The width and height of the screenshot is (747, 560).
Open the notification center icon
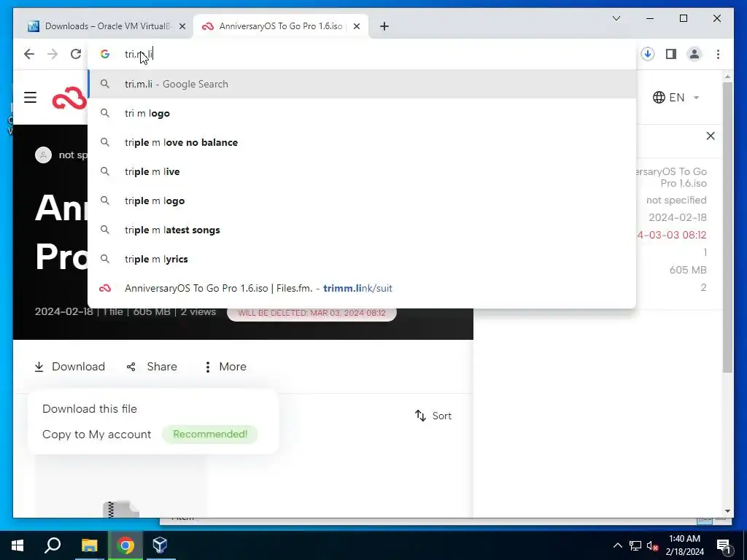point(724,545)
